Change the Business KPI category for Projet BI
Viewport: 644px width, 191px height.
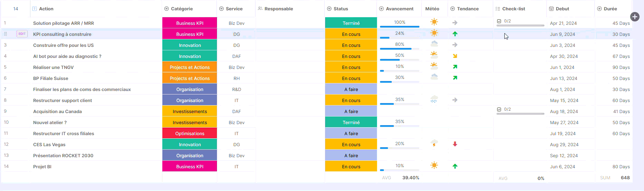[x=190, y=167]
